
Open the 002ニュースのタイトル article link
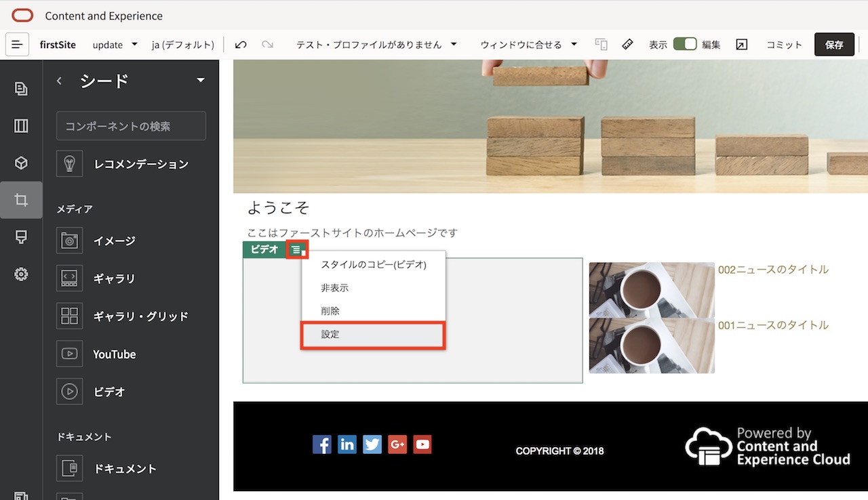773,269
